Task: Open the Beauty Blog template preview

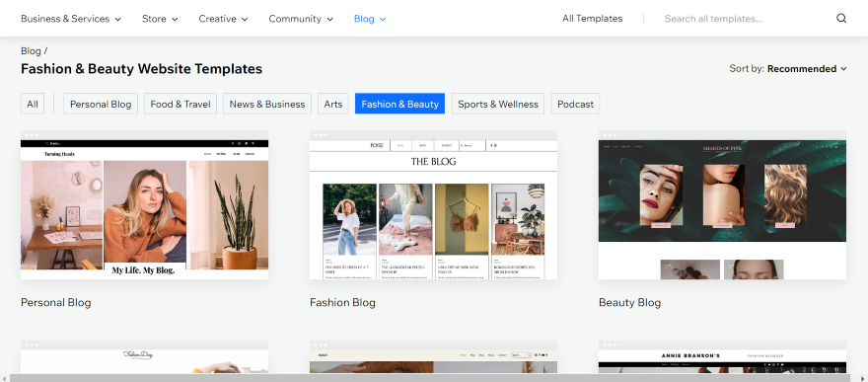Action: coord(722,205)
